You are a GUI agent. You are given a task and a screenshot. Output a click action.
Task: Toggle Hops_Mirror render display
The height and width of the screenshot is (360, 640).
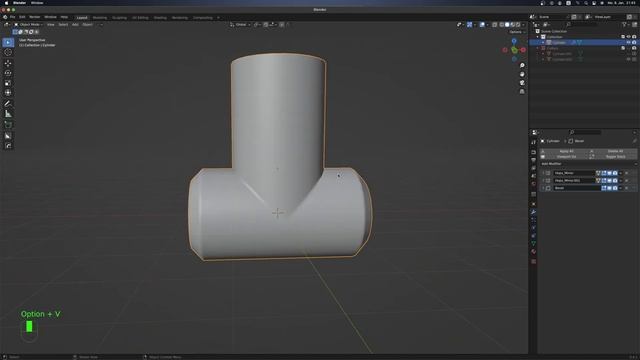click(x=615, y=173)
